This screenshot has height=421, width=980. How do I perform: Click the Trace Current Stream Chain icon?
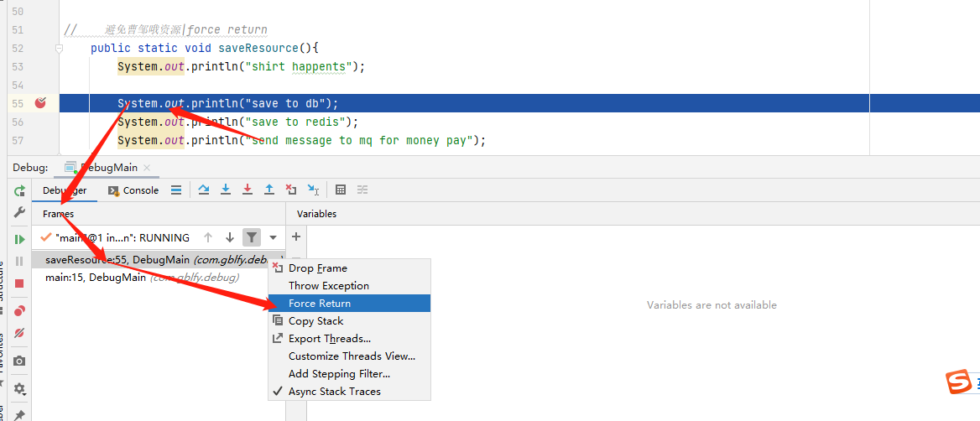point(362,190)
